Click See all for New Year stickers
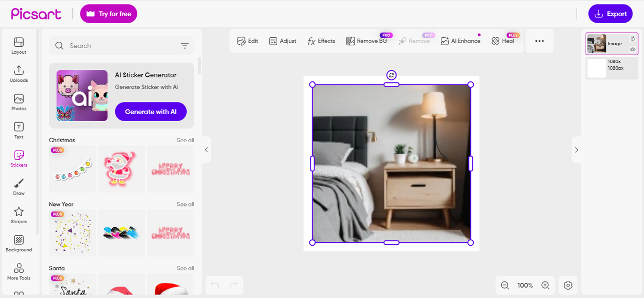The width and height of the screenshot is (644, 298). point(185,204)
